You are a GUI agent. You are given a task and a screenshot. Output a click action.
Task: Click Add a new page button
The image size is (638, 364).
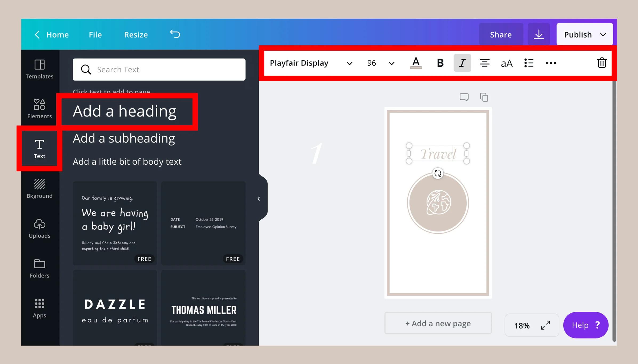click(438, 323)
